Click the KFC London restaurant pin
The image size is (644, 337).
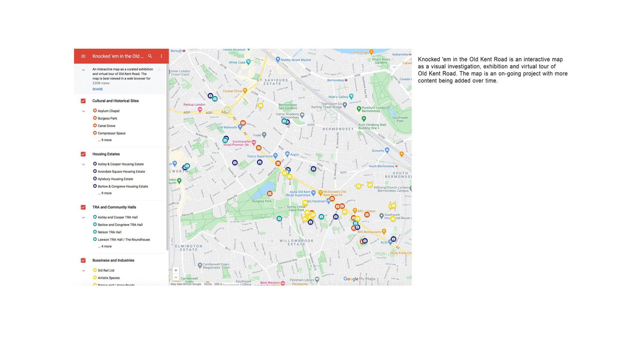355,211
